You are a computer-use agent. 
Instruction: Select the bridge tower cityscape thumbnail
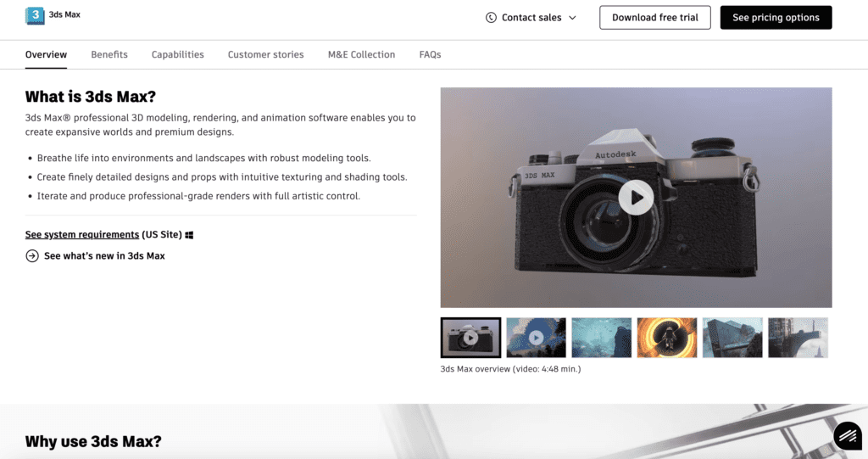pos(798,338)
